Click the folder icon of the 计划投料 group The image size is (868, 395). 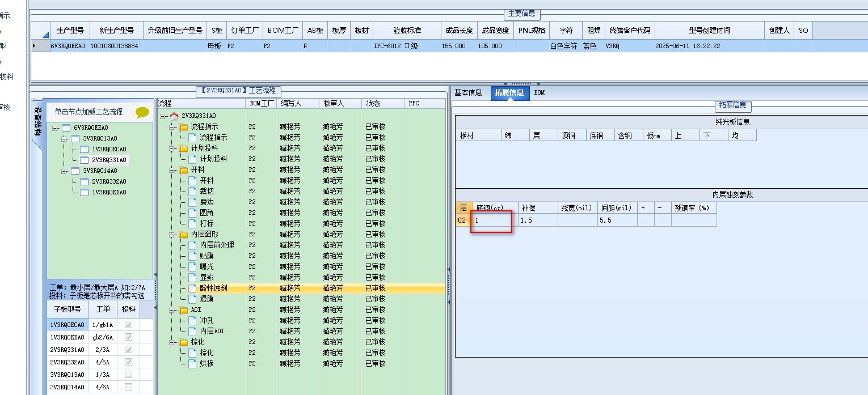pyautogui.click(x=183, y=148)
